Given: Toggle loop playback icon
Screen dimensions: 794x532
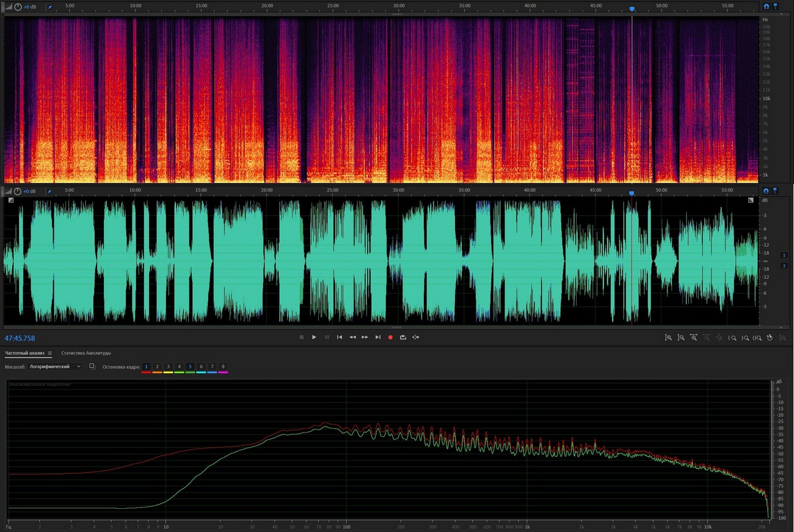Looking at the screenshot, I should pyautogui.click(x=403, y=337).
